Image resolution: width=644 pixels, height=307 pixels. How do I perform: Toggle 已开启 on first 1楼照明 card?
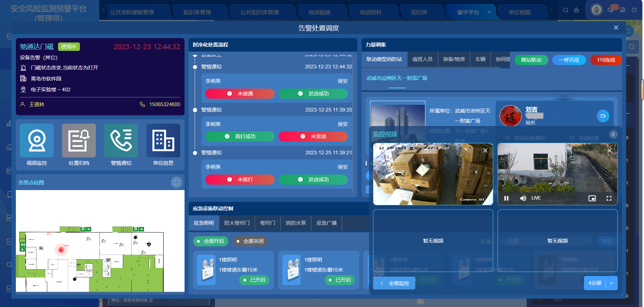(254, 280)
